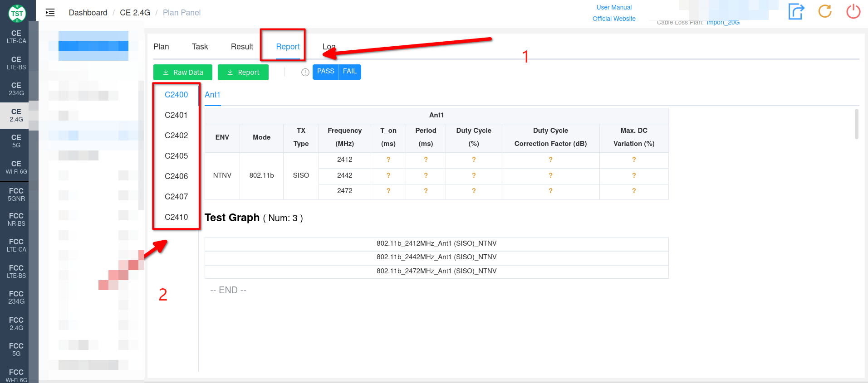Open CE LTE-CA sidebar module
Viewport: 868px width, 383px height.
[16, 37]
